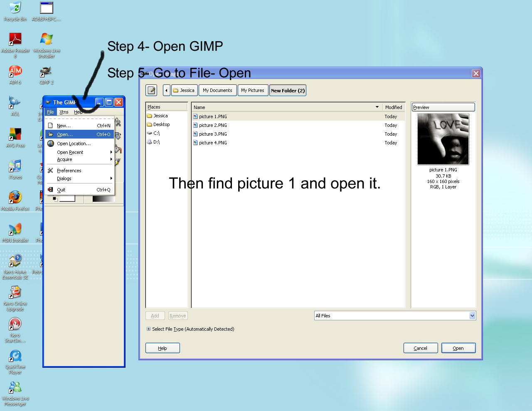Image resolution: width=532 pixels, height=411 pixels.
Task: Click the My Documents path button
Action: click(218, 90)
